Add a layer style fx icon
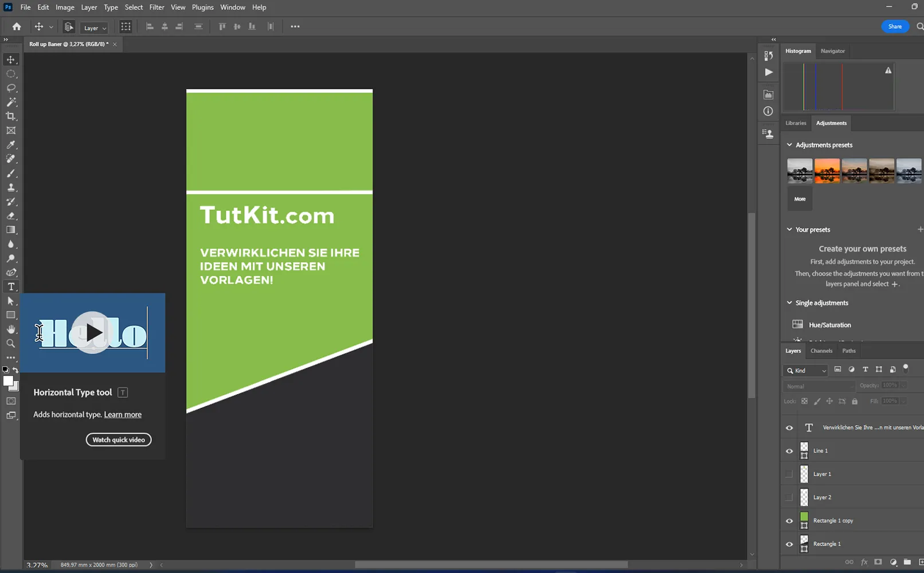Screen dimensions: 924x573 tap(864, 562)
